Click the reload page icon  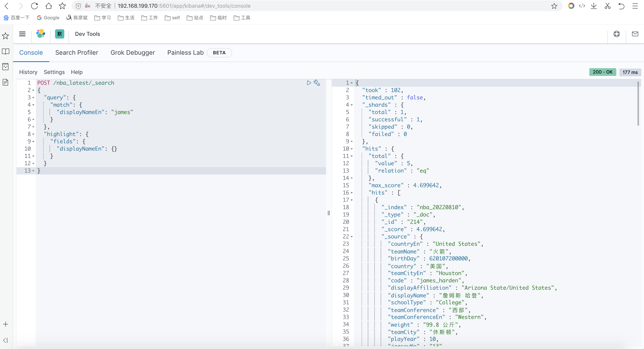click(x=35, y=6)
